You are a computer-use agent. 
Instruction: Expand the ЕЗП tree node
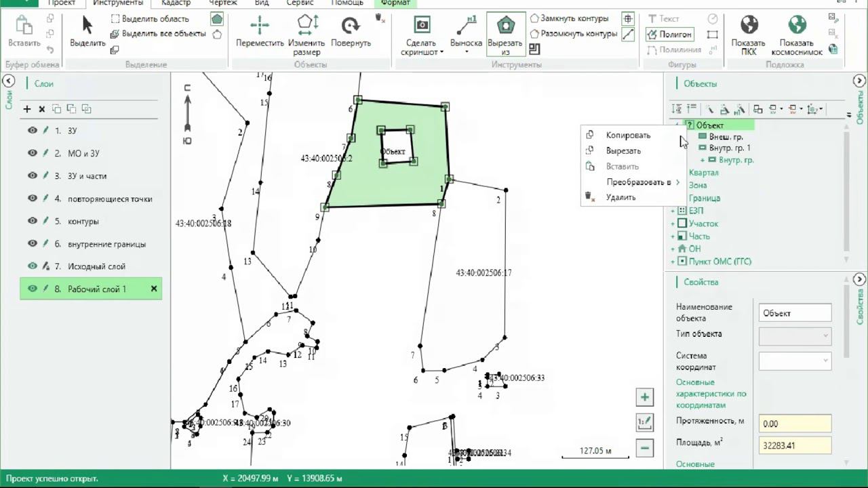[673, 211]
